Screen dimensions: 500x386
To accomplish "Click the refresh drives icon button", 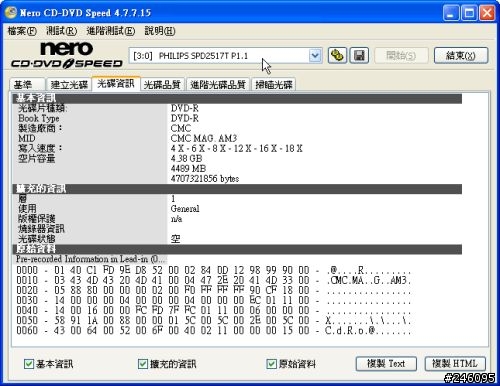I will click(337, 55).
